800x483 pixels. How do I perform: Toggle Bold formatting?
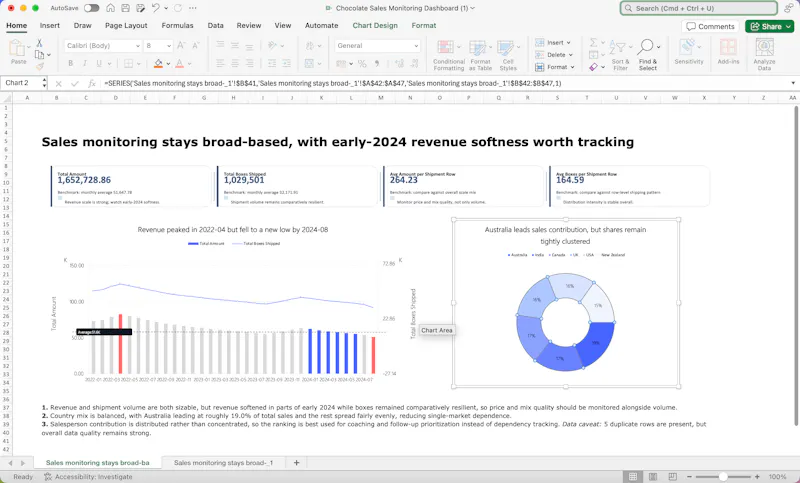[x=70, y=63]
